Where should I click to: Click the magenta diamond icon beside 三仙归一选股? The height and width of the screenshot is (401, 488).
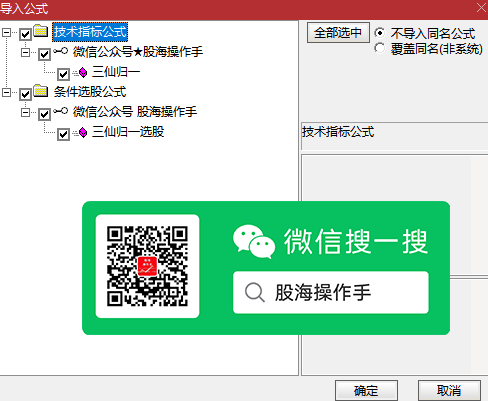(83, 132)
